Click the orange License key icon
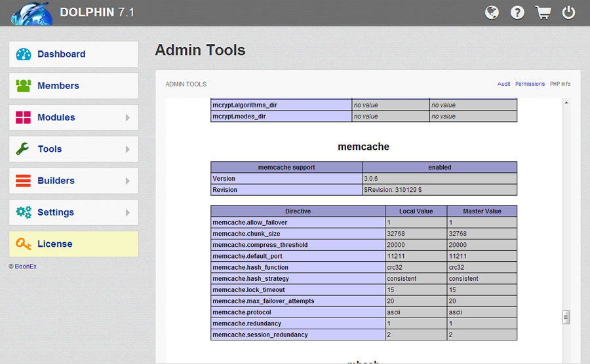590x364 pixels. (x=24, y=244)
